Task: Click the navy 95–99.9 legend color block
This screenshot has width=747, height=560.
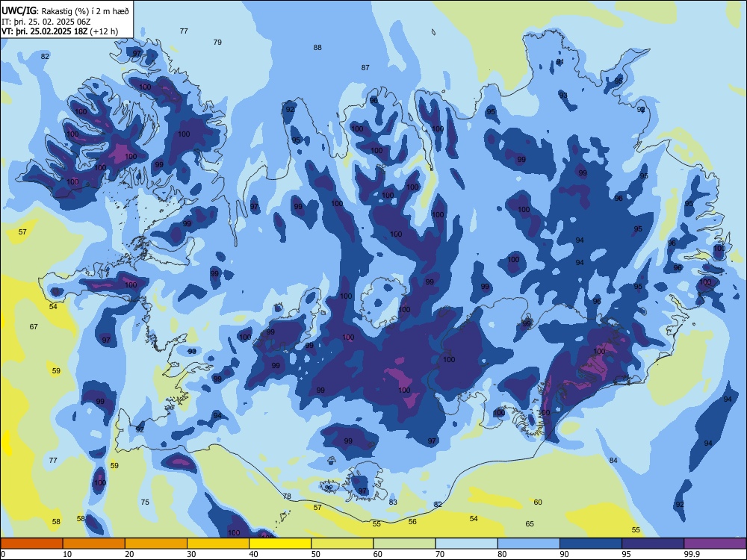Action: pyautogui.click(x=653, y=544)
